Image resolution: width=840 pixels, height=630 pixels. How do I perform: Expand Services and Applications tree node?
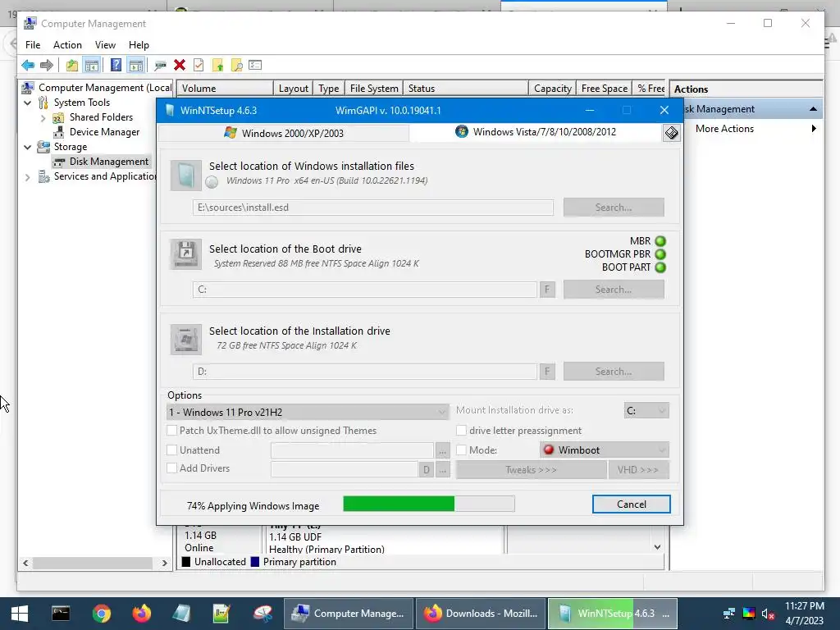27,177
